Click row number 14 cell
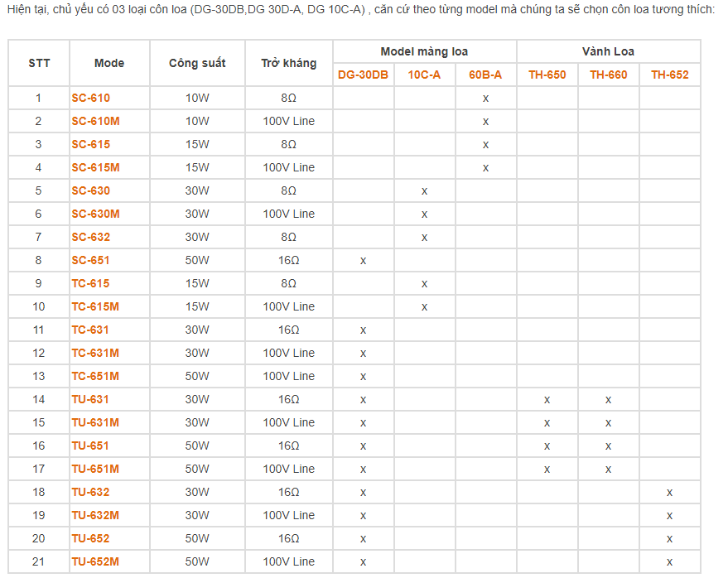Image resolution: width=728 pixels, height=578 pixels. pos(39,399)
